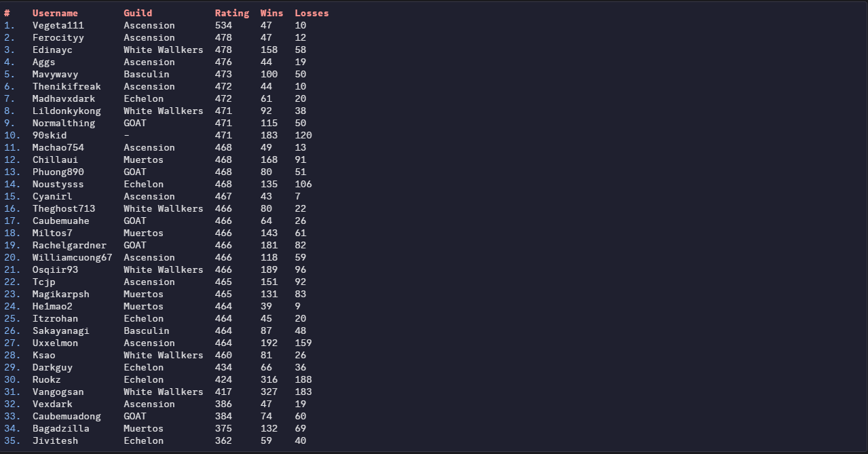Select username Madhavxdark
The image size is (868, 454).
click(x=64, y=98)
